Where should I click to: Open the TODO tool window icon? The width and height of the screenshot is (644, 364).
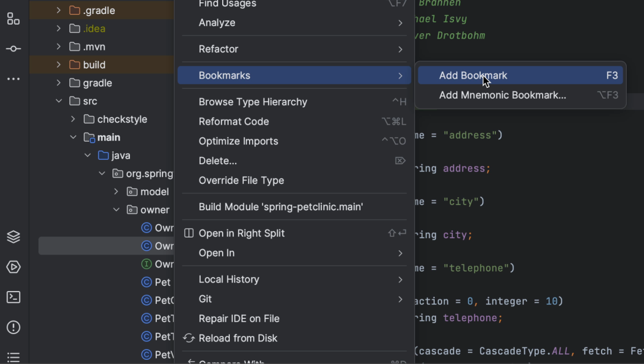click(x=13, y=356)
